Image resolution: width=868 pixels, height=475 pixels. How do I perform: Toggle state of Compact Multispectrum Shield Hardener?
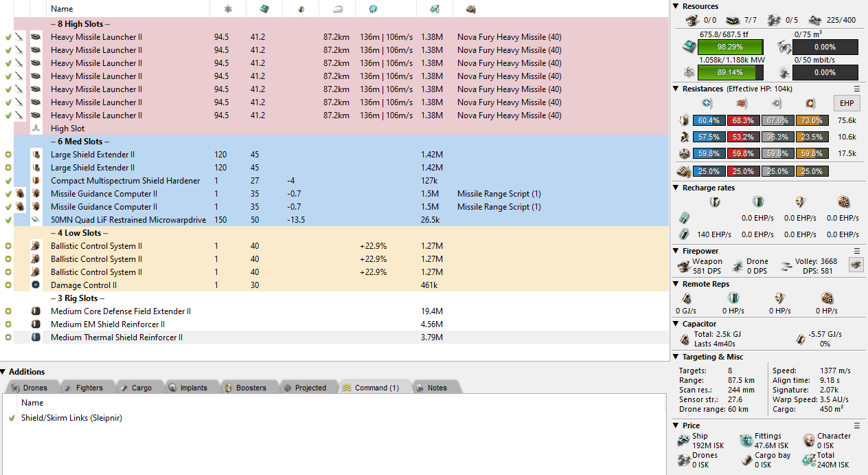coord(8,181)
